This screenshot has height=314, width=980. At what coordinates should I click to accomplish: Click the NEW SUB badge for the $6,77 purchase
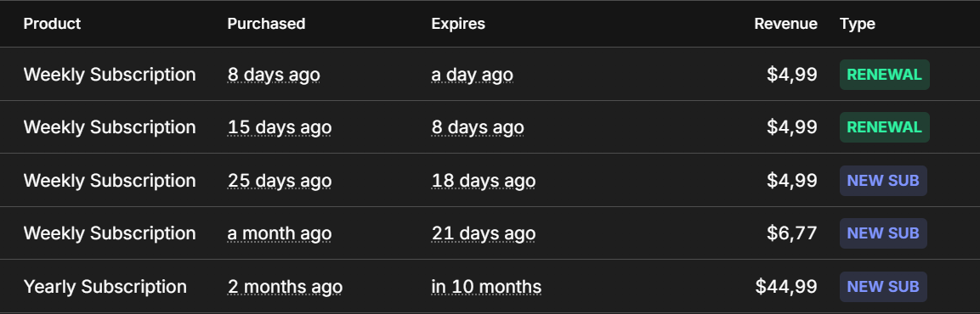coord(883,233)
